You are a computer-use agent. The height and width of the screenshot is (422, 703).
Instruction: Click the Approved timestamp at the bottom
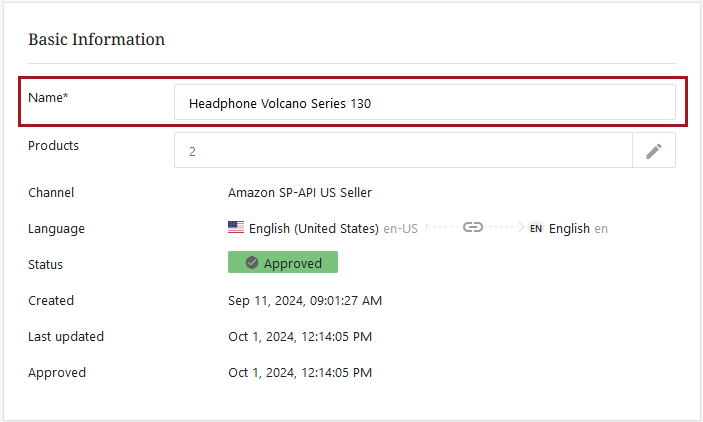300,373
